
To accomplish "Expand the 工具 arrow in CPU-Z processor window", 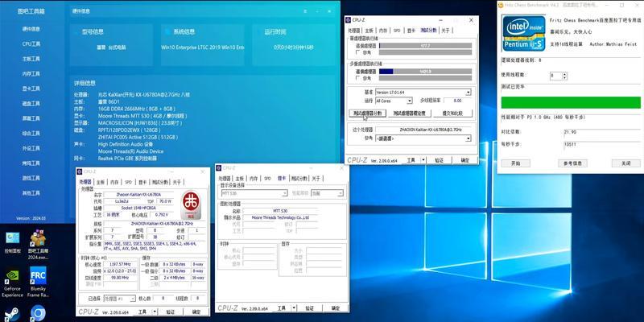I will tap(155, 312).
